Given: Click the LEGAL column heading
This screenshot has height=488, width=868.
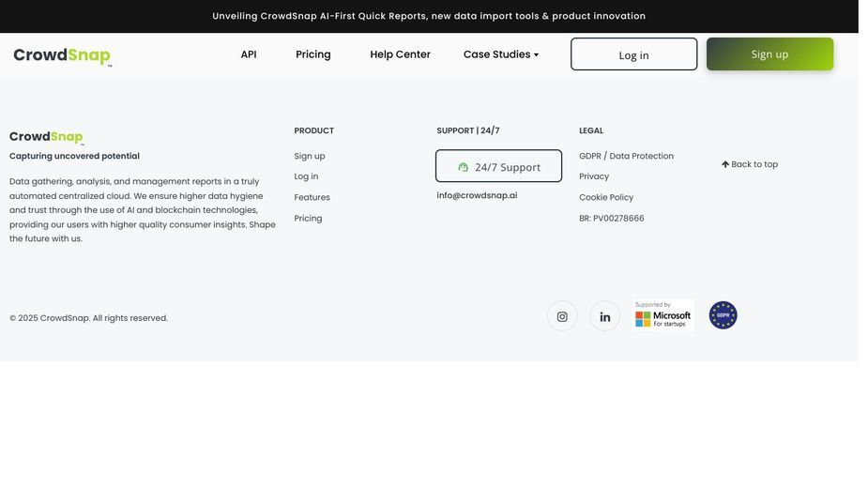Looking at the screenshot, I should tap(591, 130).
